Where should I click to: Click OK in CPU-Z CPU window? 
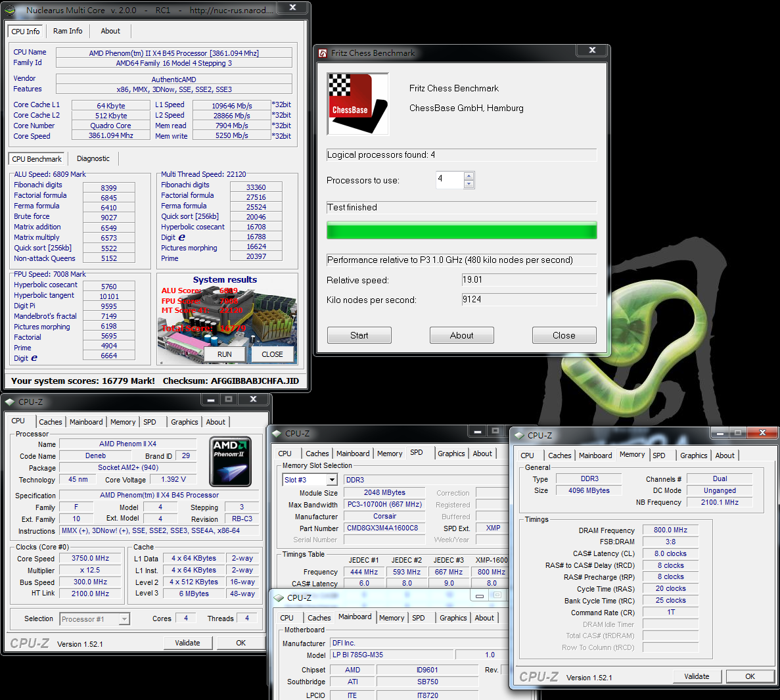tap(241, 643)
